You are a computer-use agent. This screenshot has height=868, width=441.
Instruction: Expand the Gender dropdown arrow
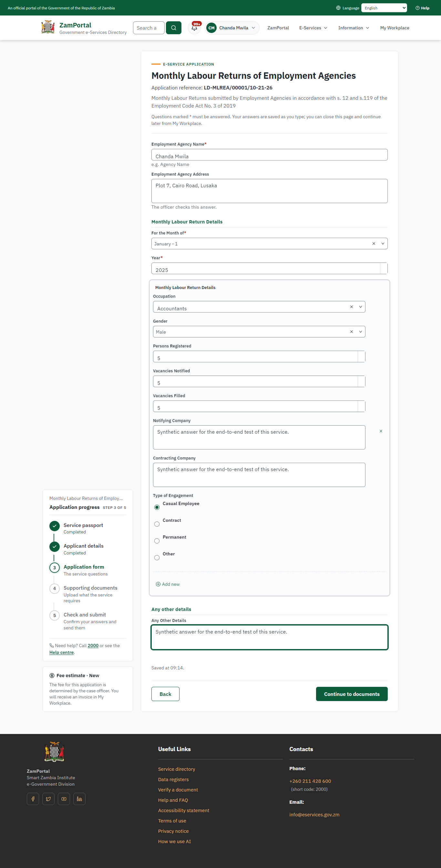tap(361, 332)
